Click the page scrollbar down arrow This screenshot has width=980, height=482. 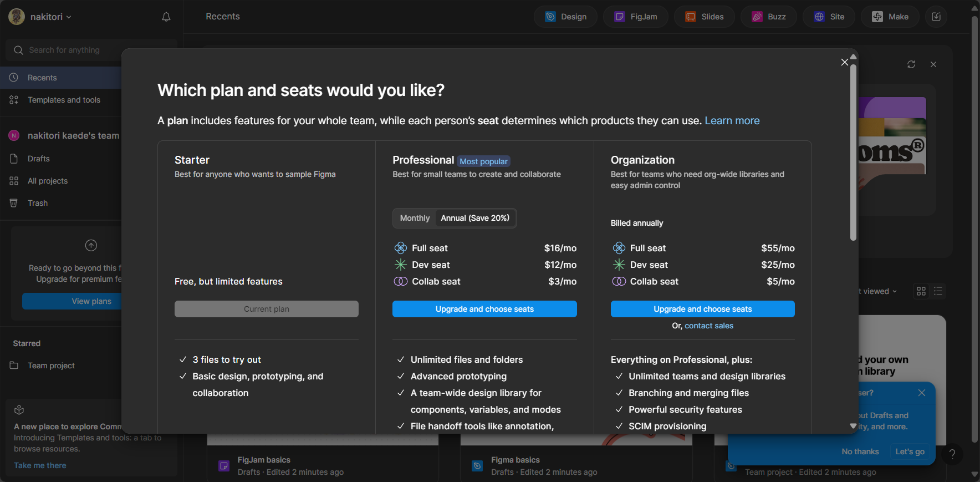[x=974, y=474]
